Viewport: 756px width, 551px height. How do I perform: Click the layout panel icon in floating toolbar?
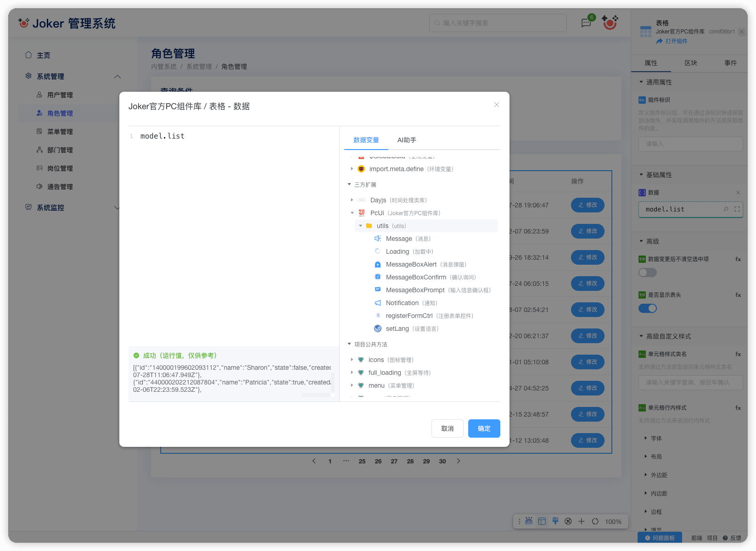click(x=542, y=521)
